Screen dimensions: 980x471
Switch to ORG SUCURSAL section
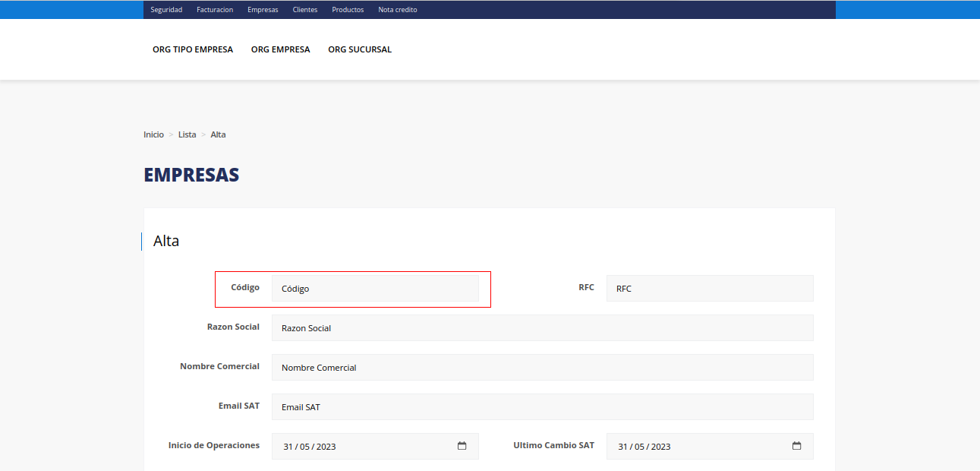click(x=360, y=49)
